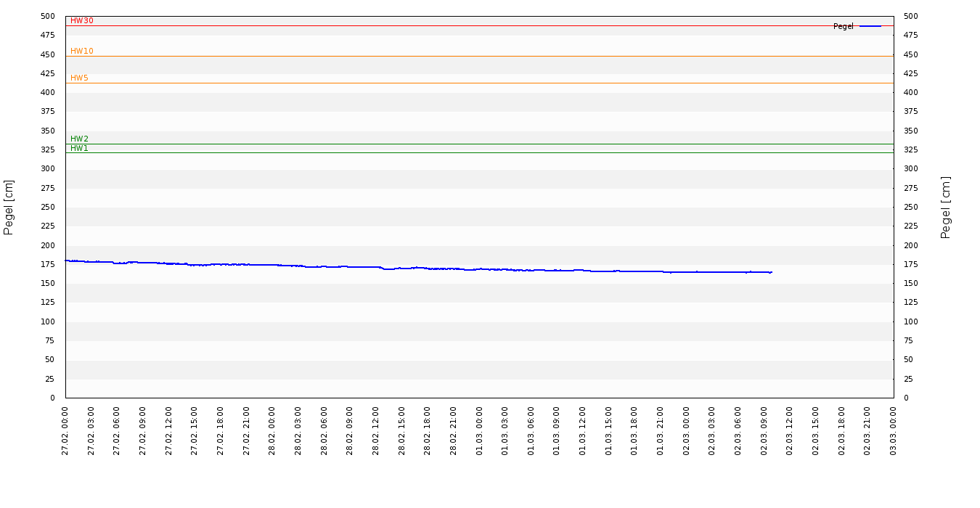Click the left Pegel [cm] axis title
This screenshot has width=980, height=508.
[9, 207]
